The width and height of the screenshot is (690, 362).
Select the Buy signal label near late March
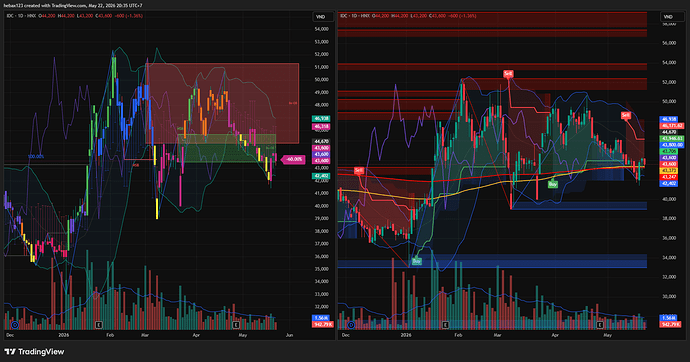[553, 184]
